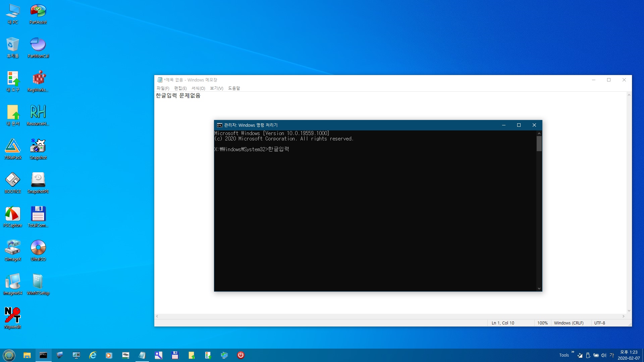Click Notepad vertical scrollbar down arrow
The width and height of the screenshot is (644, 362).
tap(629, 311)
